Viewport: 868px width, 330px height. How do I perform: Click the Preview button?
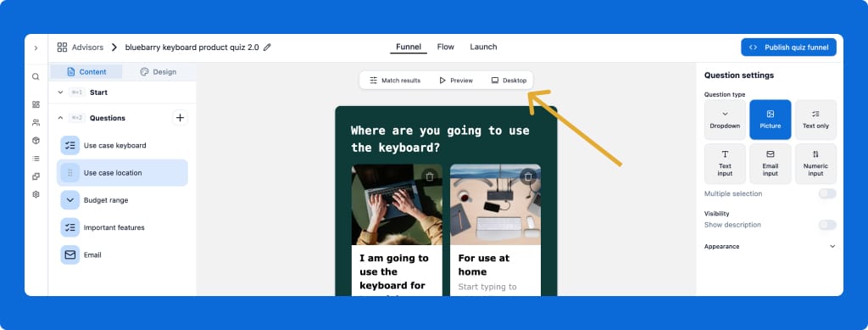[x=456, y=81]
